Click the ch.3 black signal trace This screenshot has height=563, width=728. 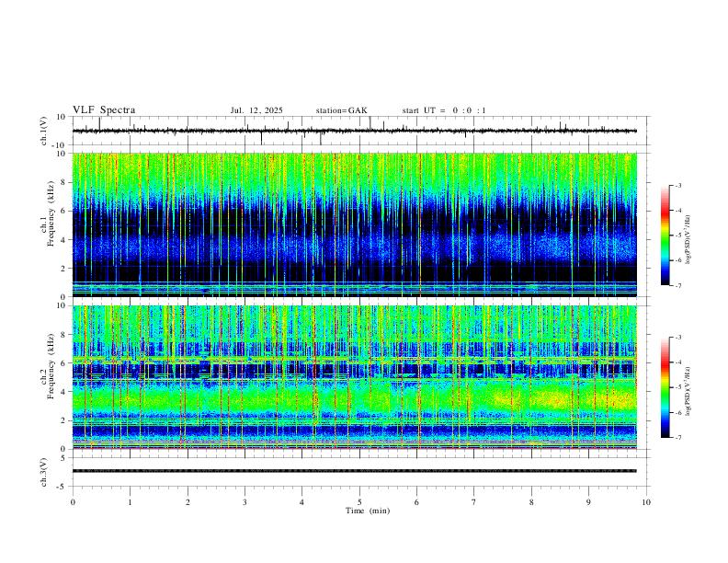click(354, 471)
